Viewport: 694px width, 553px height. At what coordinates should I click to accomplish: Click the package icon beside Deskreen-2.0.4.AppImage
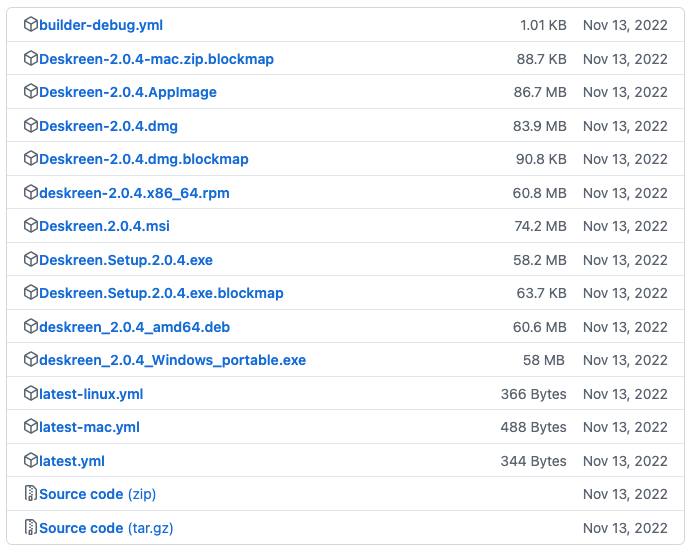coord(31,91)
